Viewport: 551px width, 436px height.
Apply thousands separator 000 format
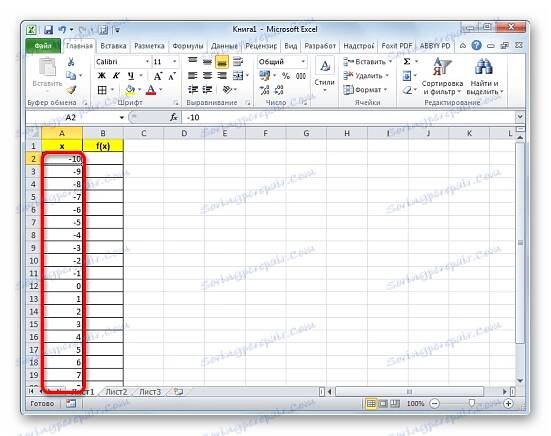click(x=301, y=76)
